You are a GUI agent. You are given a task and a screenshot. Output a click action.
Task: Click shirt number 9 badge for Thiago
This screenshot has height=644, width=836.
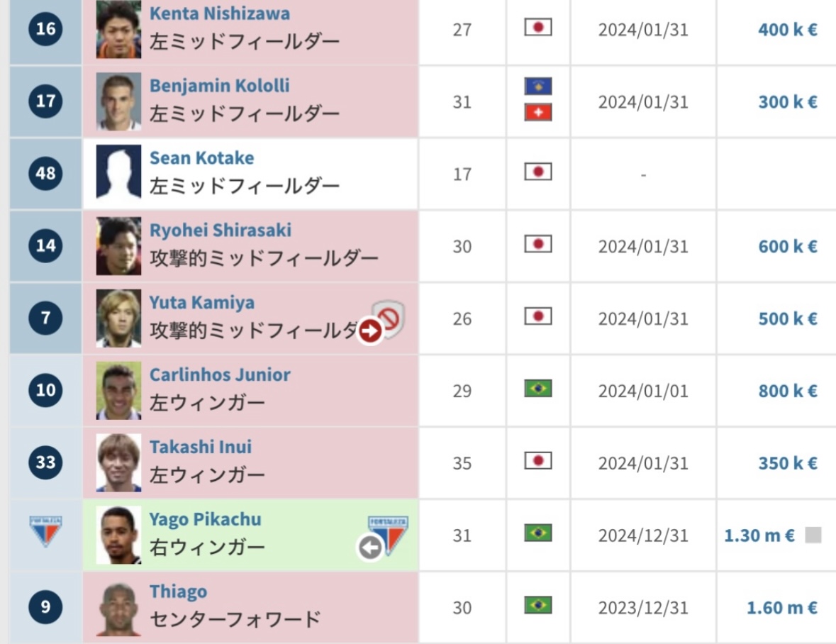click(x=45, y=606)
